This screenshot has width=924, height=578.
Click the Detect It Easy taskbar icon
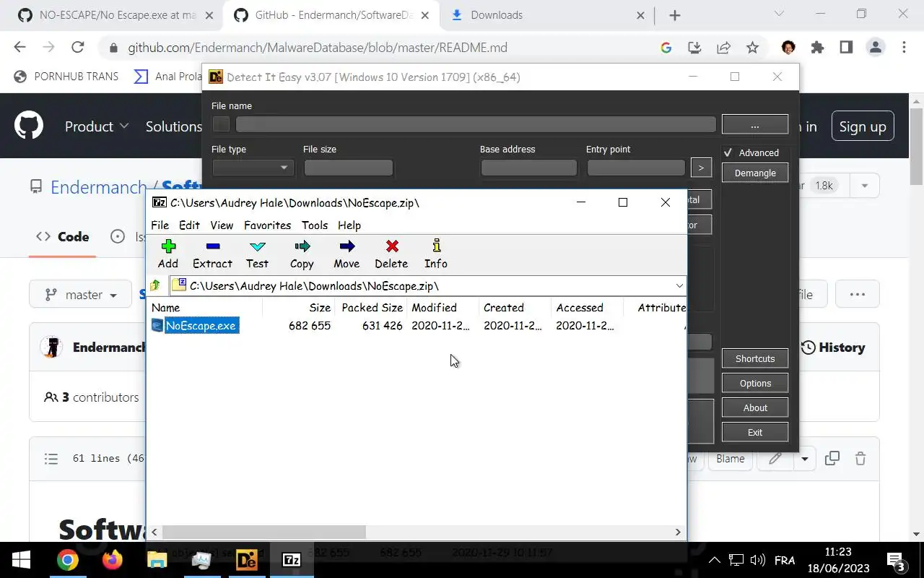246,560
